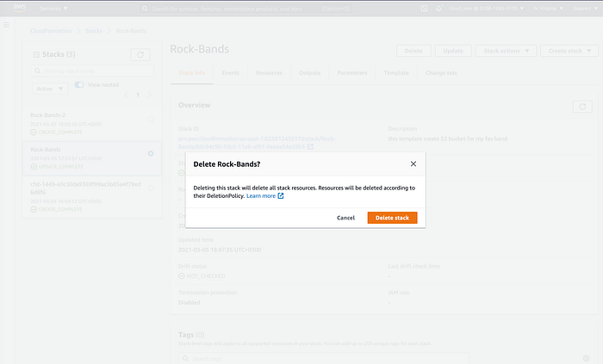
Task: Confirm deletion with Delete stack button
Action: coord(392,218)
